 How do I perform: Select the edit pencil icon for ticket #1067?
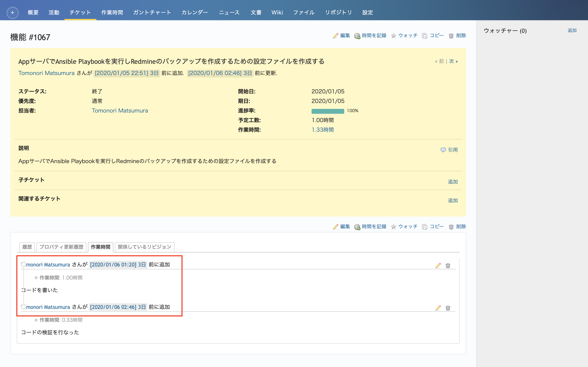coord(336,35)
